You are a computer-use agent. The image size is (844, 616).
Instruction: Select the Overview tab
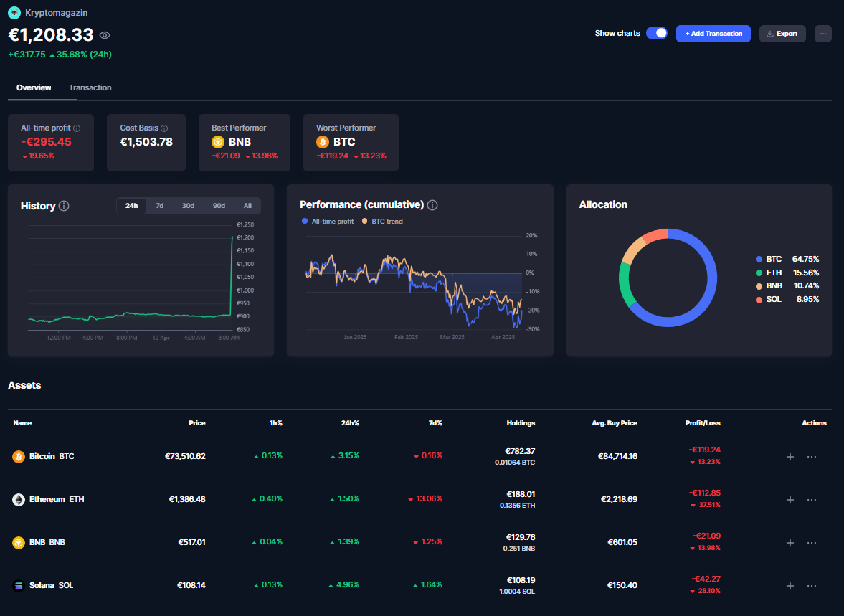click(34, 87)
